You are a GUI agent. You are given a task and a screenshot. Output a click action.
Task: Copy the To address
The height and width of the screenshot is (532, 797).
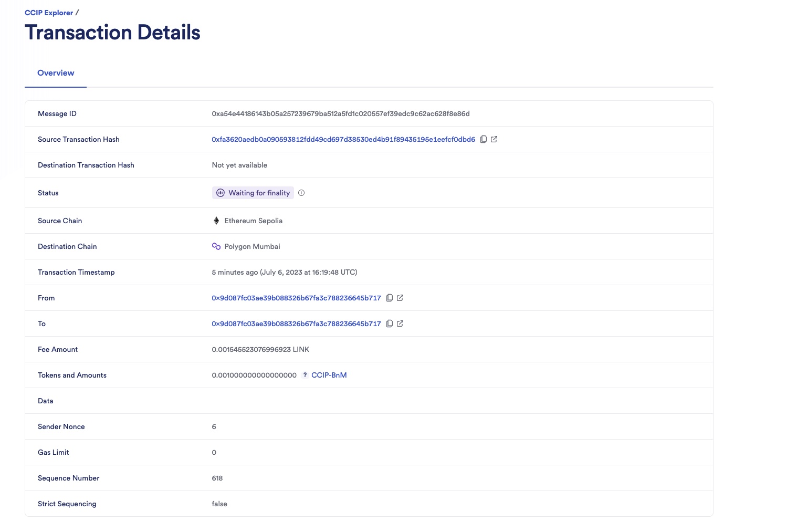click(x=390, y=324)
